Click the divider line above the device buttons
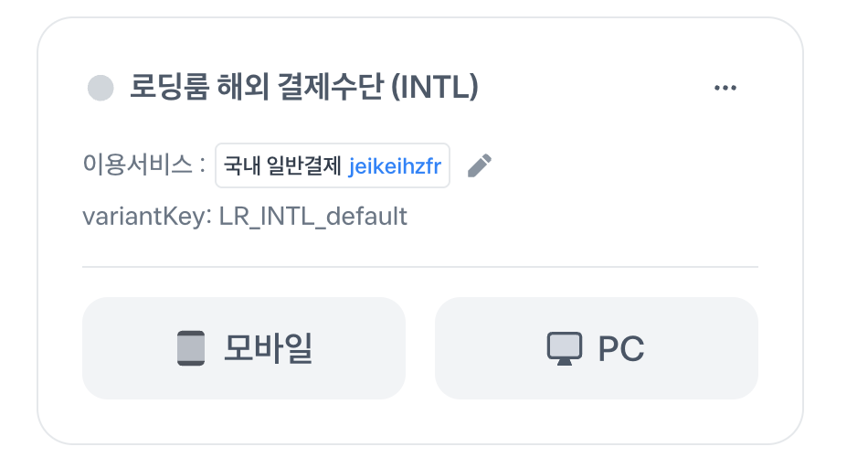868x468 pixels. pos(420,266)
